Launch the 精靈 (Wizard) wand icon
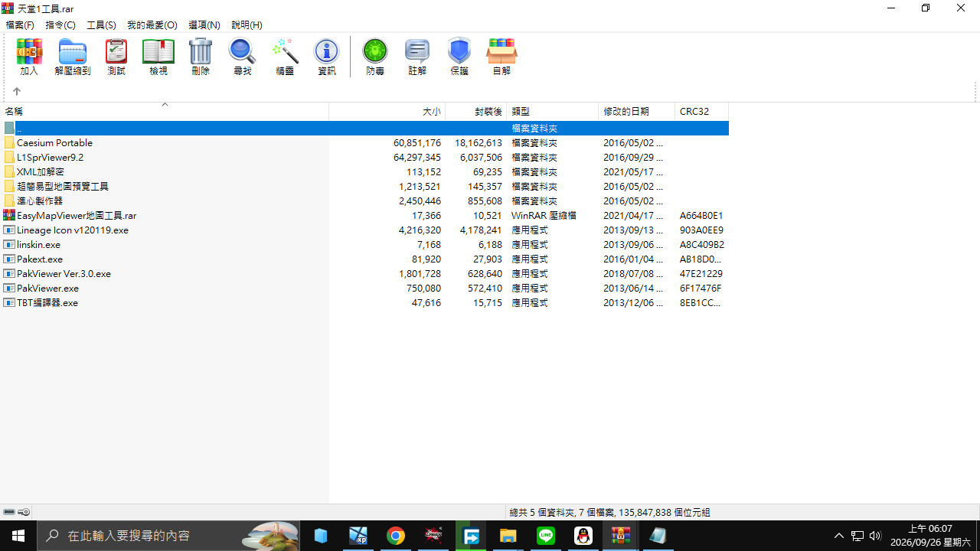This screenshot has width=980, height=551. (285, 57)
